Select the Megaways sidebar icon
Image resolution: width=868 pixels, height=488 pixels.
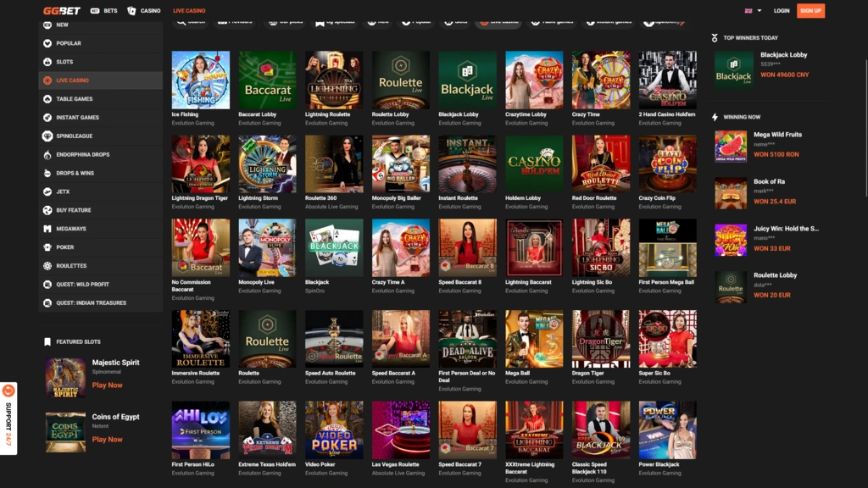click(47, 229)
